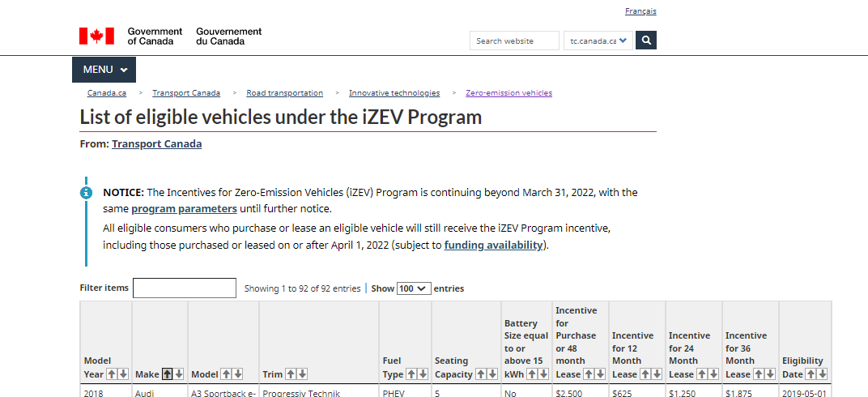Open the program parameters link
This screenshot has width=868, height=397.
click(x=185, y=209)
